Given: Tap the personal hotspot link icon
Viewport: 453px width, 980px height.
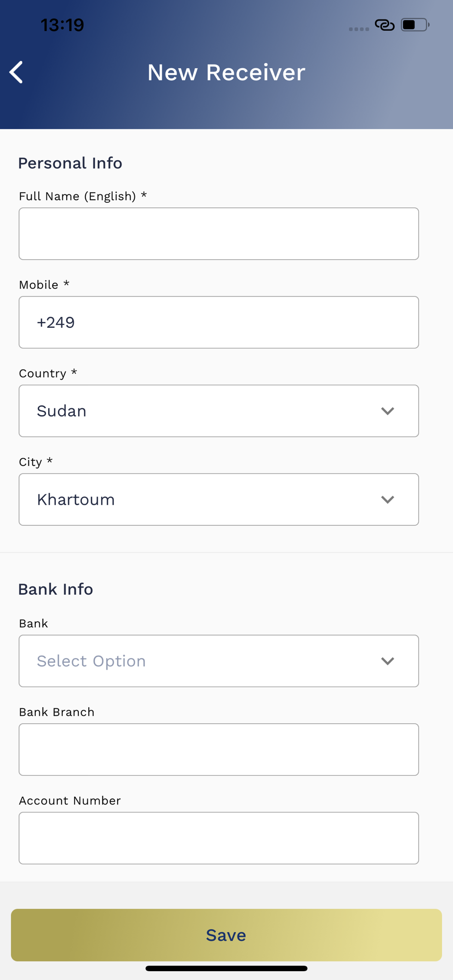Looking at the screenshot, I should (x=384, y=25).
